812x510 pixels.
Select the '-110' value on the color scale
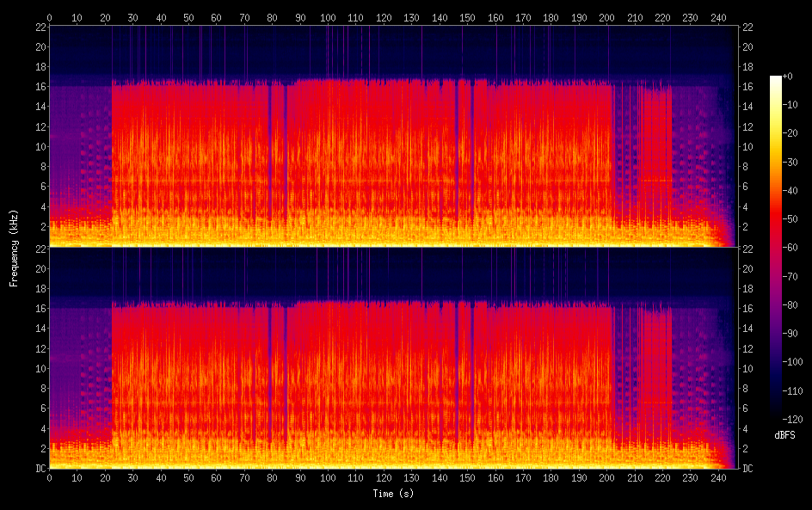click(x=793, y=391)
